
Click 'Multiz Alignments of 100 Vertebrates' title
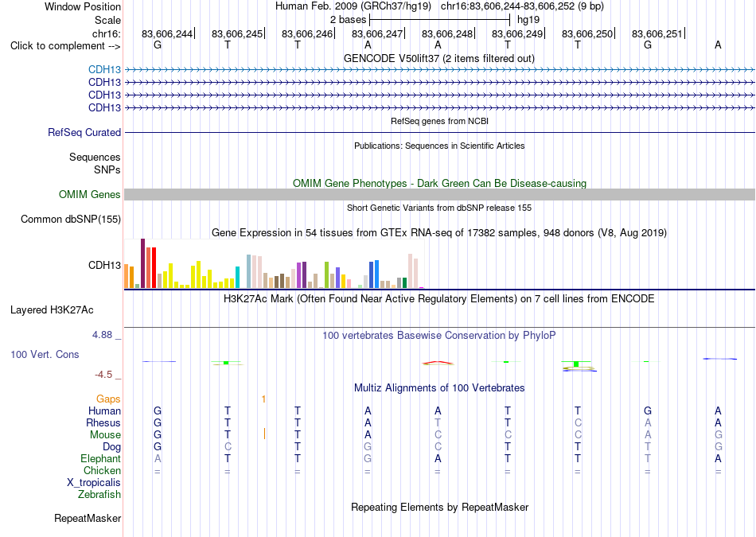click(439, 388)
